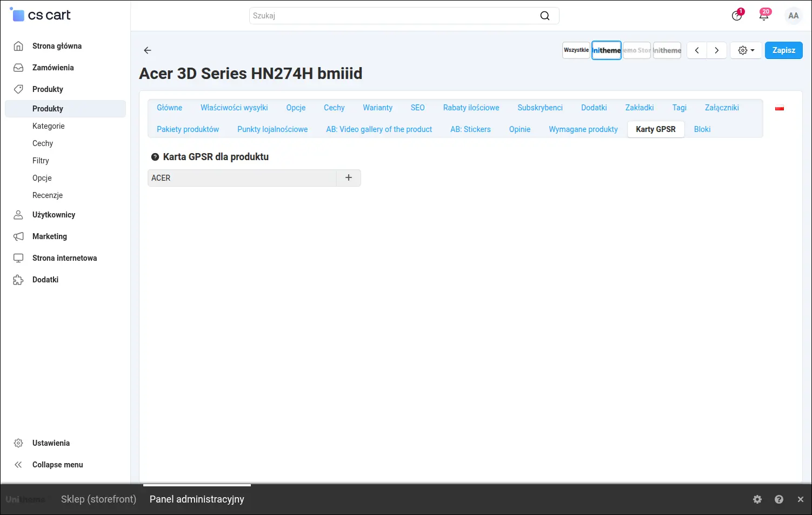
Task: Click the Strona internetowa monitor icon
Action: [x=18, y=258]
